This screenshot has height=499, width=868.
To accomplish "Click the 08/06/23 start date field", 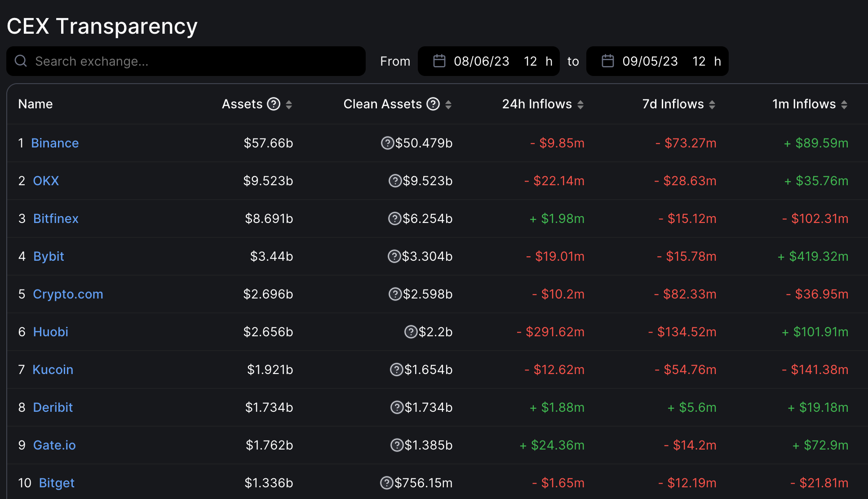I will pyautogui.click(x=481, y=61).
